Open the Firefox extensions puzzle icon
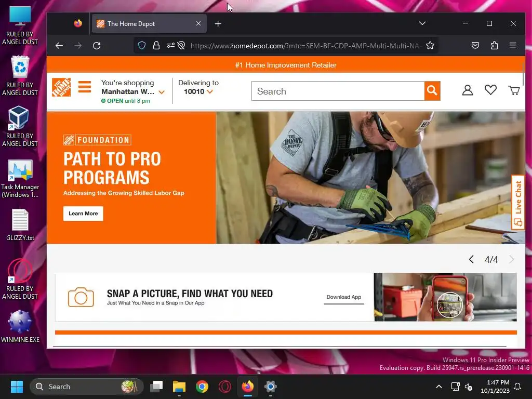This screenshot has height=399, width=532. [x=494, y=45]
